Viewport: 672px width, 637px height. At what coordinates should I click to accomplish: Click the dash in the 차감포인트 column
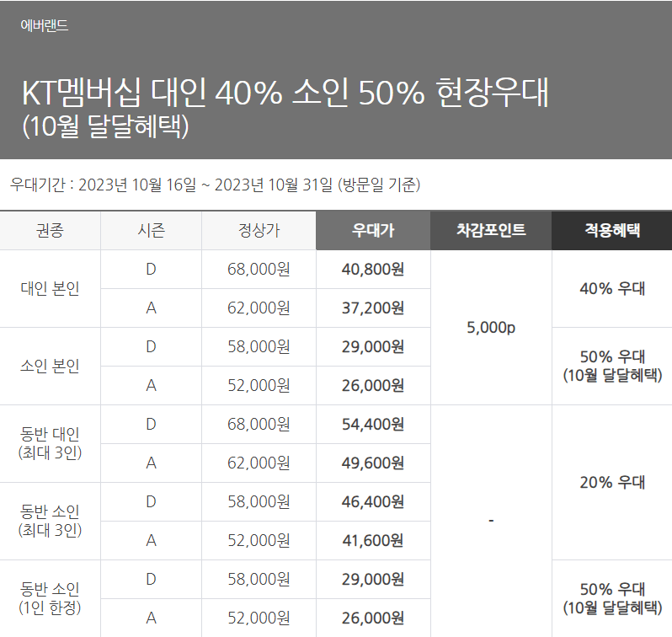point(491,521)
